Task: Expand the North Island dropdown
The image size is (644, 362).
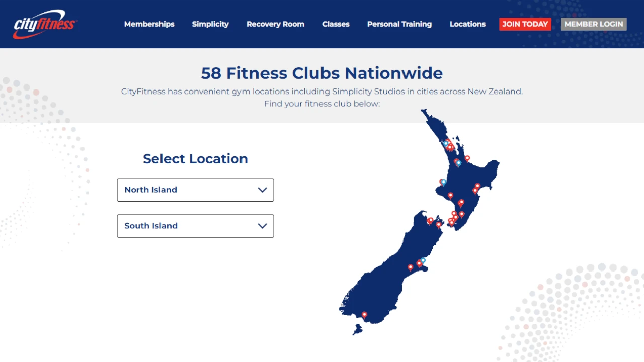Action: point(195,190)
